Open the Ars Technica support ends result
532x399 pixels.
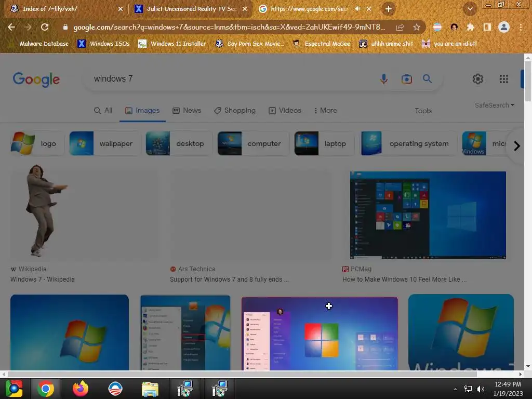229,280
